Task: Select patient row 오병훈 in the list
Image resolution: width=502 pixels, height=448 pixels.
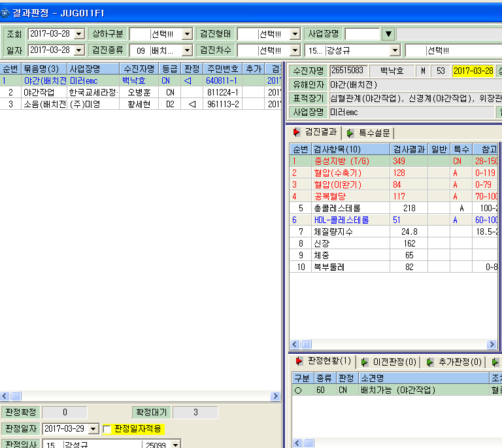Action: 141,93
